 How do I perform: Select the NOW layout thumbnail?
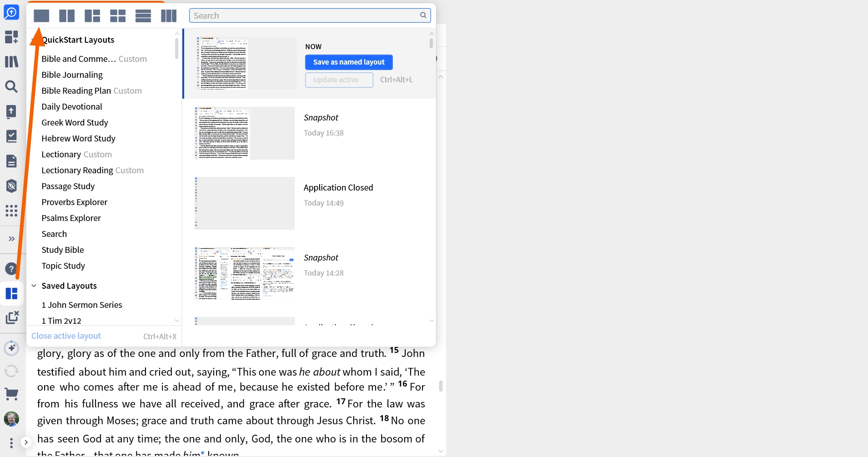click(x=246, y=63)
